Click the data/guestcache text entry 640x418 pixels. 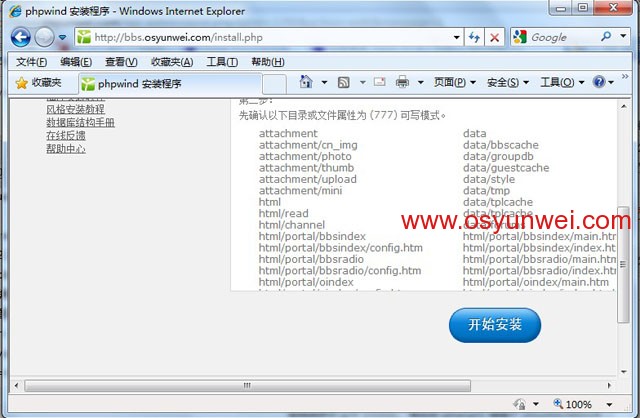tap(506, 168)
